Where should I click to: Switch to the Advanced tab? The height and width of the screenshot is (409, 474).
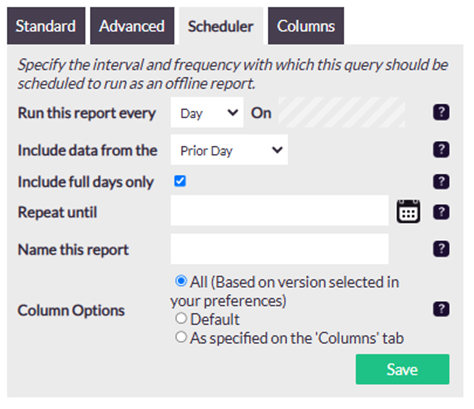(x=132, y=26)
